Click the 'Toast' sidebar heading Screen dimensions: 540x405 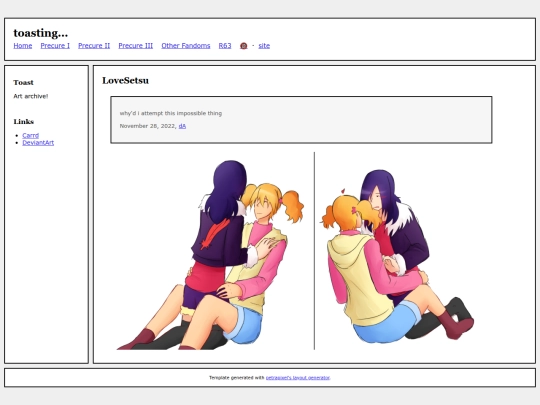click(23, 82)
